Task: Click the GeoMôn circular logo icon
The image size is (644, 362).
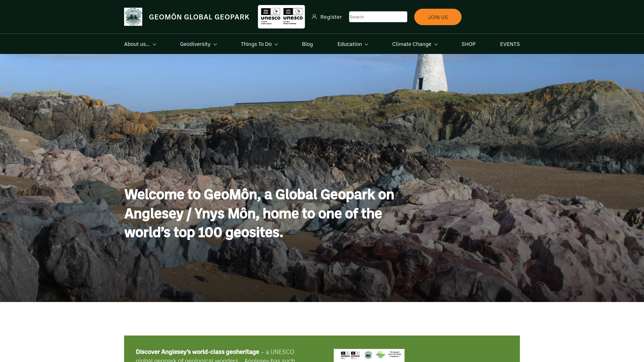Action: (x=133, y=17)
